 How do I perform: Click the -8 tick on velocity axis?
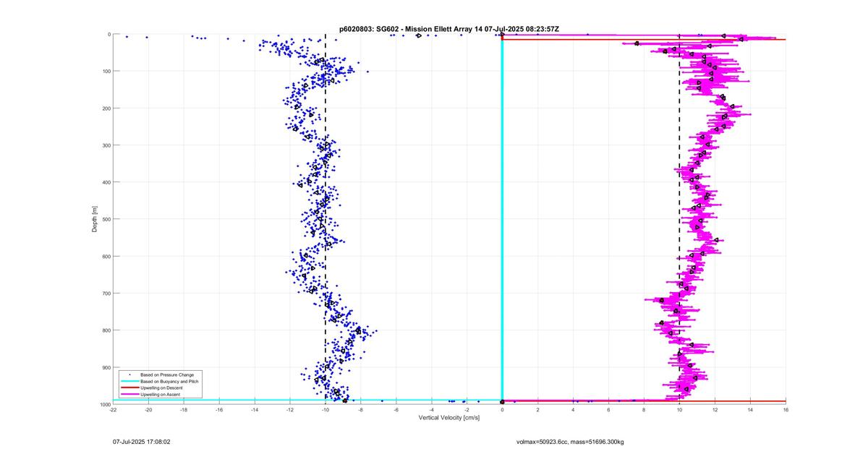361,410
